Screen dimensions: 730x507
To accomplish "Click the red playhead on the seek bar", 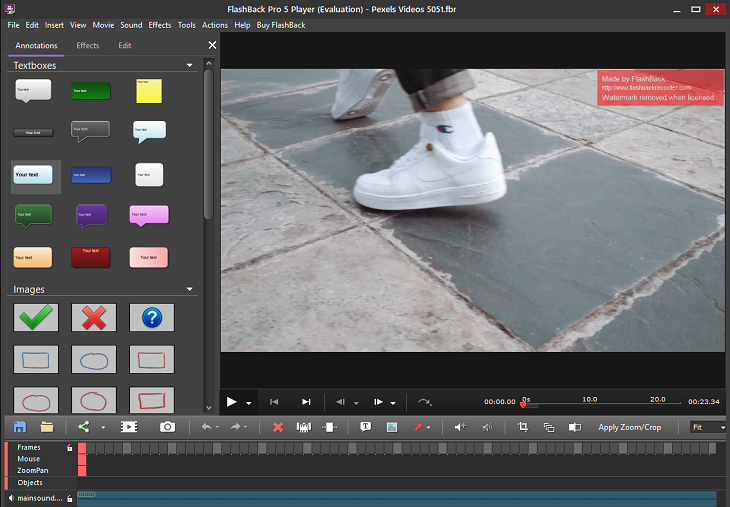I will [523, 405].
